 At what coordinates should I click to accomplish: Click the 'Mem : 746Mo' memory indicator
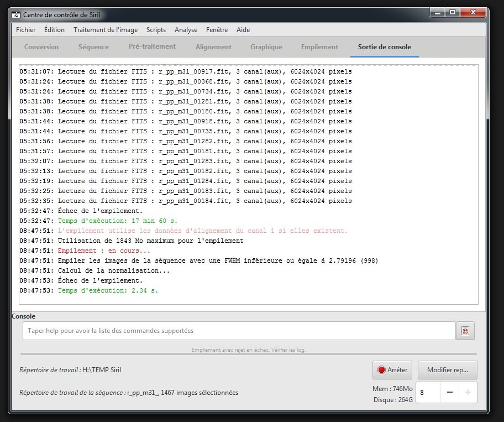pyautogui.click(x=392, y=389)
